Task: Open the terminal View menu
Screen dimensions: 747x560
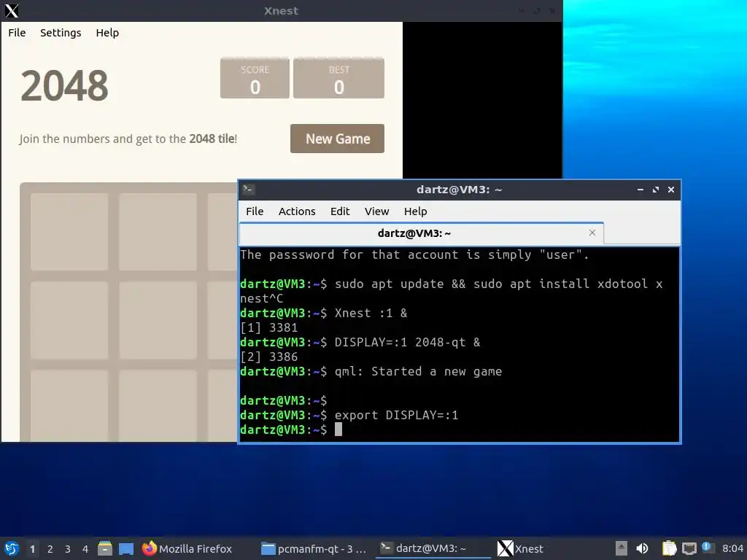Action: tap(377, 211)
